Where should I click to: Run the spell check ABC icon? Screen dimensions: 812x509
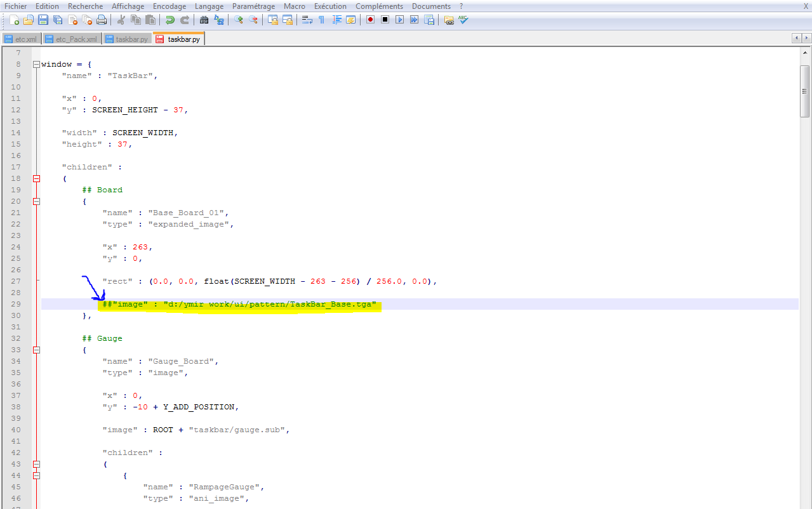[x=463, y=20]
